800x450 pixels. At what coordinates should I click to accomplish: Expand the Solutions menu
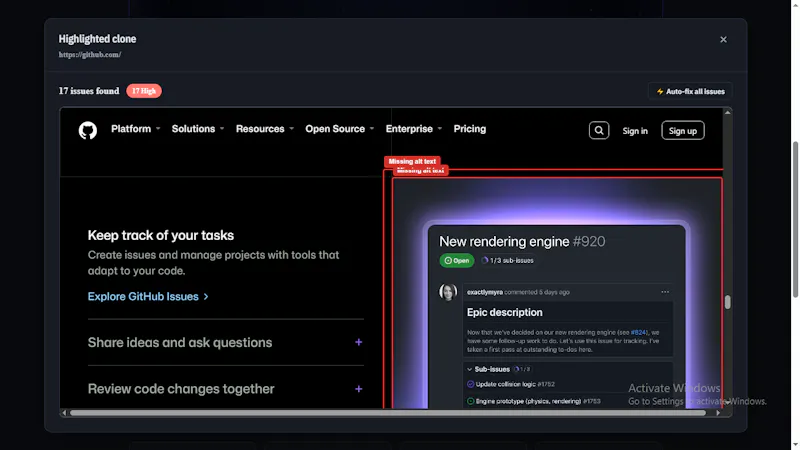pyautogui.click(x=198, y=129)
